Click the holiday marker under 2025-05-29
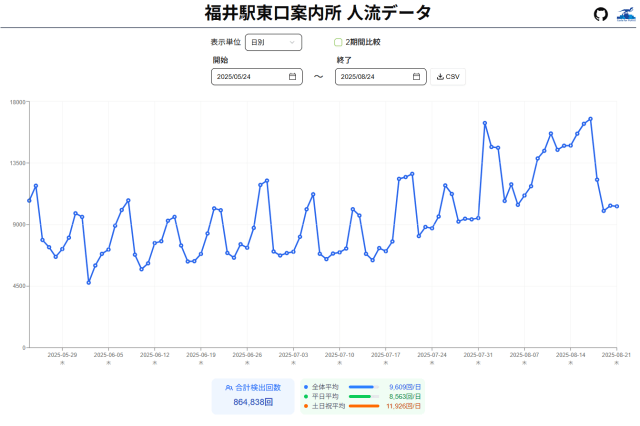 pos(62,363)
